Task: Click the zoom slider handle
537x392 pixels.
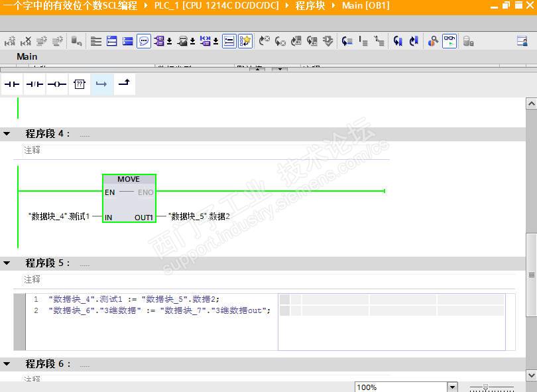Action: (485, 387)
